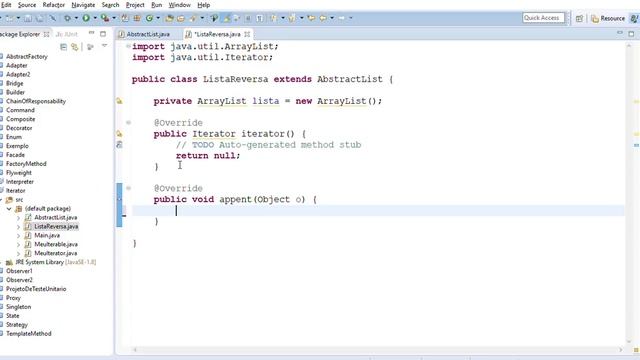Screen dimensions: 640x360
Task: Close the ListaReversa.java editor tab
Action: click(247, 34)
